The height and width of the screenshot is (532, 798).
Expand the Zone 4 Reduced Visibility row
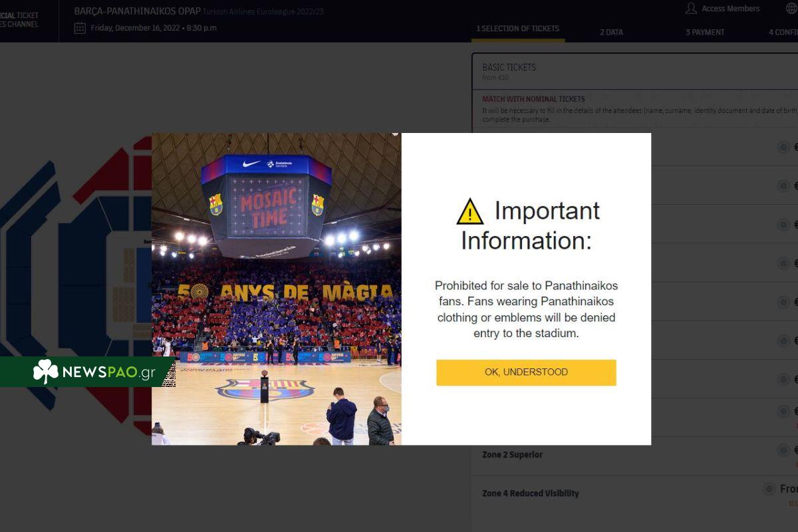pyautogui.click(x=635, y=494)
